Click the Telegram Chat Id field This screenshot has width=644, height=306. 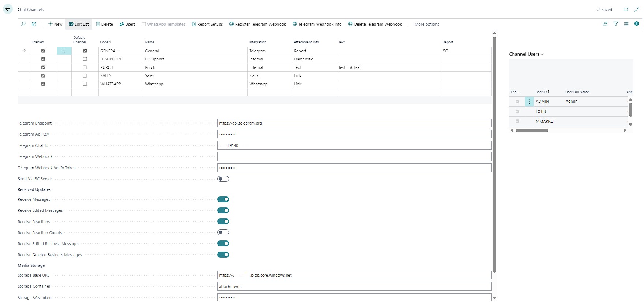click(354, 145)
